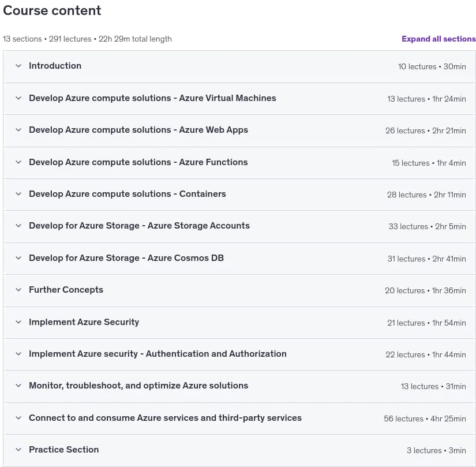The height and width of the screenshot is (467, 476).
Task: Click the '33 lectures • 2hr 5min' text
Action: pyautogui.click(x=427, y=226)
